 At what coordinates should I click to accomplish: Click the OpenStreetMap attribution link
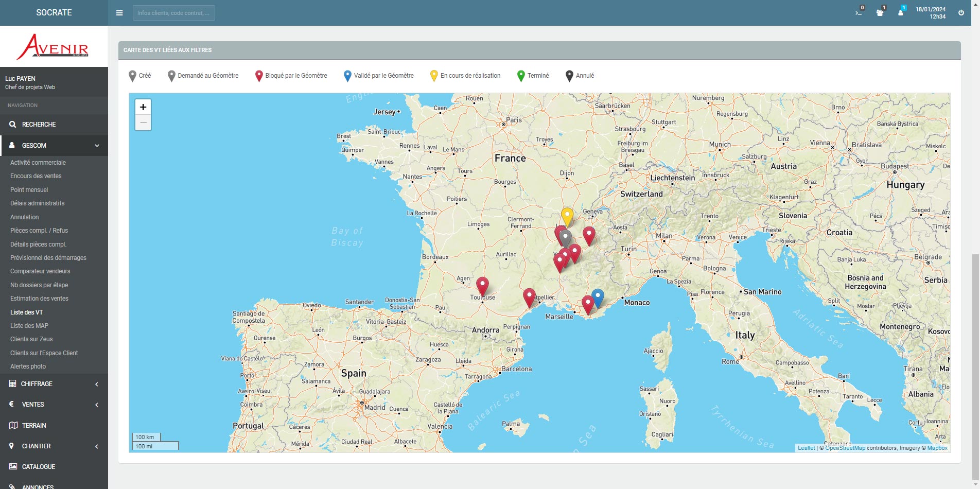pos(845,448)
